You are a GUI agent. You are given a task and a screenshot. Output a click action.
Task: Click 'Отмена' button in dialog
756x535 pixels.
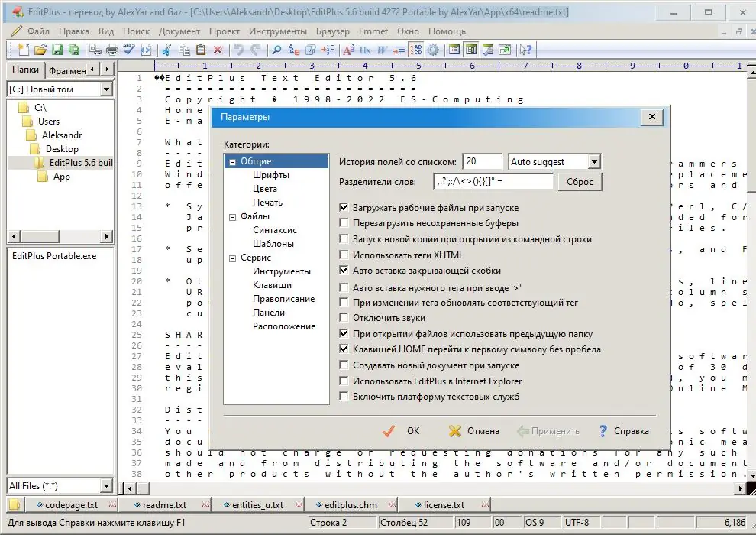474,431
